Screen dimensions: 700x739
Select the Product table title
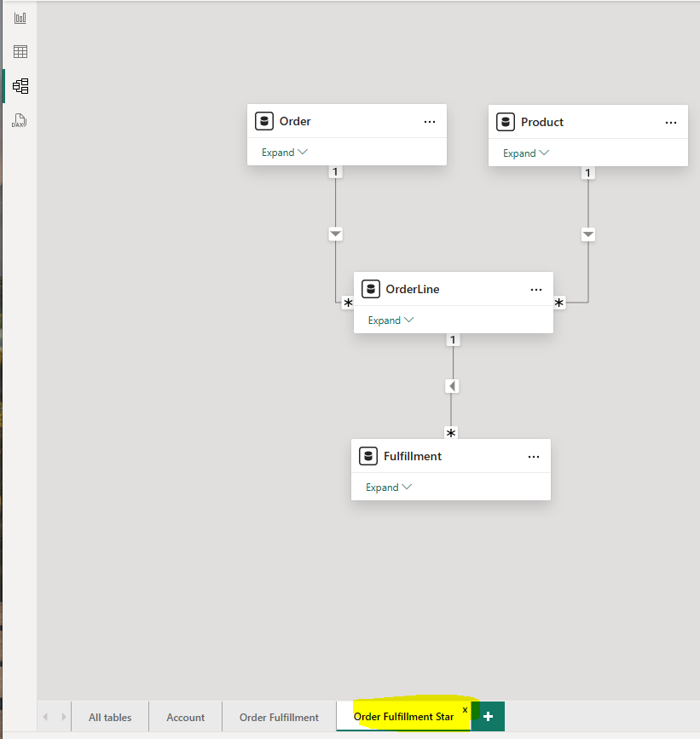tap(542, 122)
